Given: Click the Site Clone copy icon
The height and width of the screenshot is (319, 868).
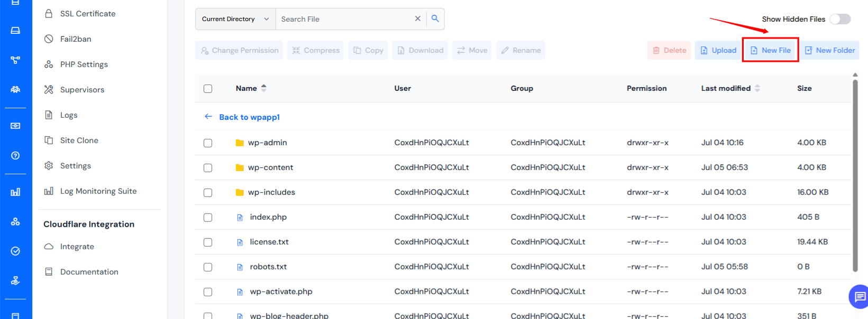Looking at the screenshot, I should pos(49,140).
